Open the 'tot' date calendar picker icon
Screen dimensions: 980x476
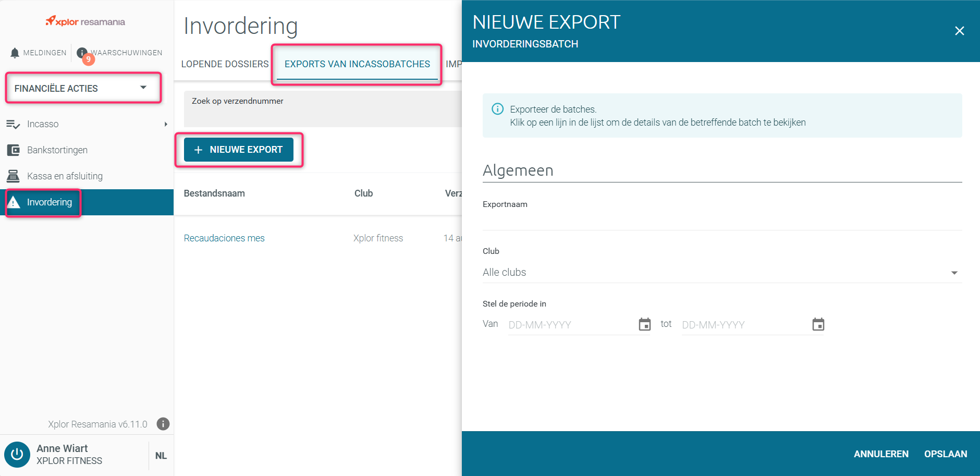tap(818, 324)
